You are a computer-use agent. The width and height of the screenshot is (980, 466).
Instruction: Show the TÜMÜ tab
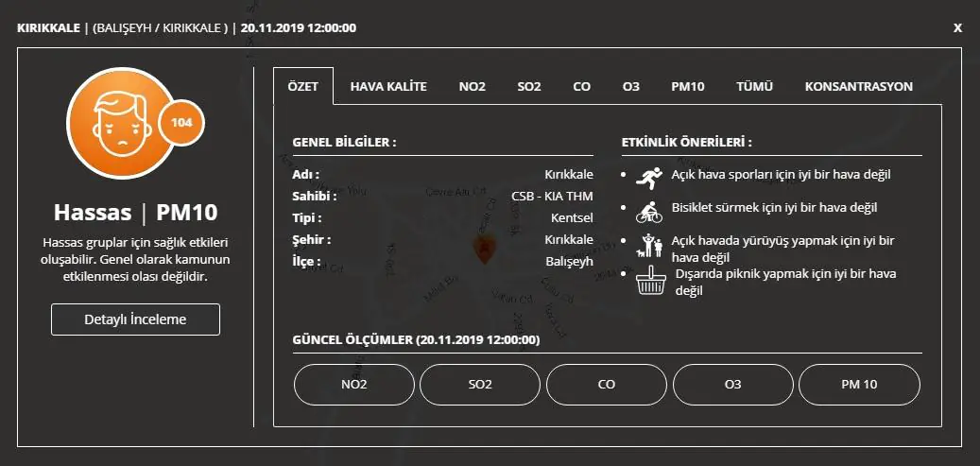(x=755, y=86)
